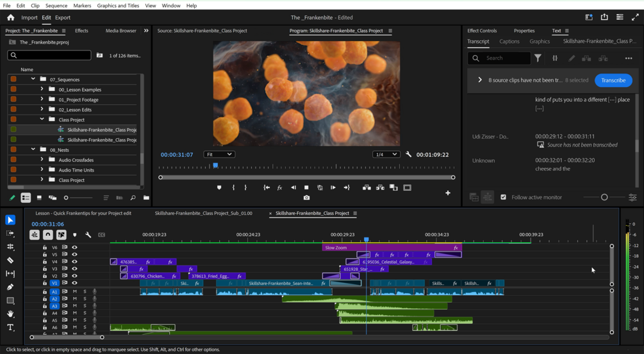
Task: Toggle Linked Selection in timeline
Action: click(62, 235)
